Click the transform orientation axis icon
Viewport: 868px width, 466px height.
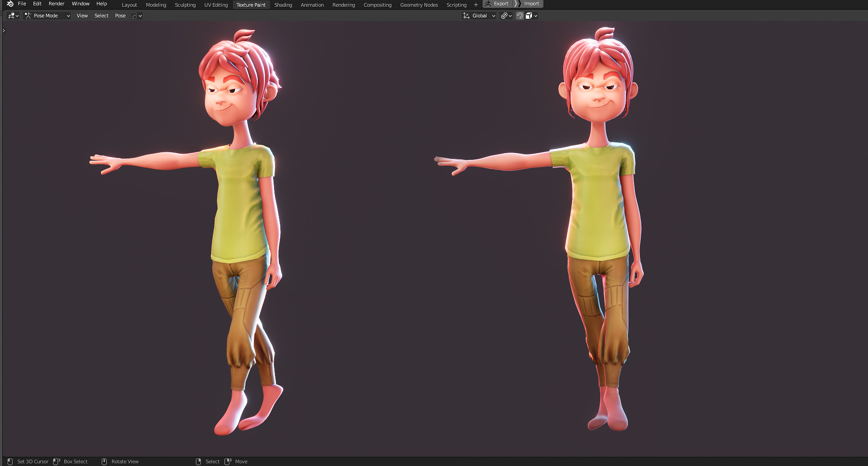(x=466, y=16)
